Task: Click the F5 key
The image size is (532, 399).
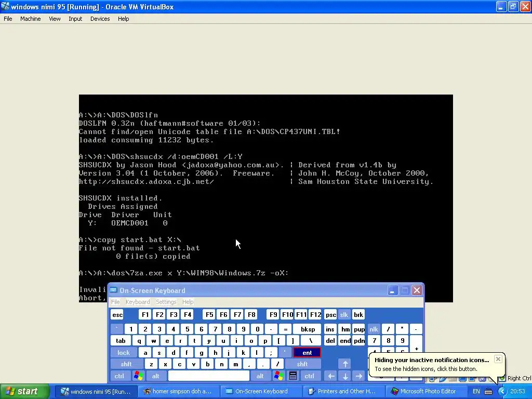Action: (209, 314)
